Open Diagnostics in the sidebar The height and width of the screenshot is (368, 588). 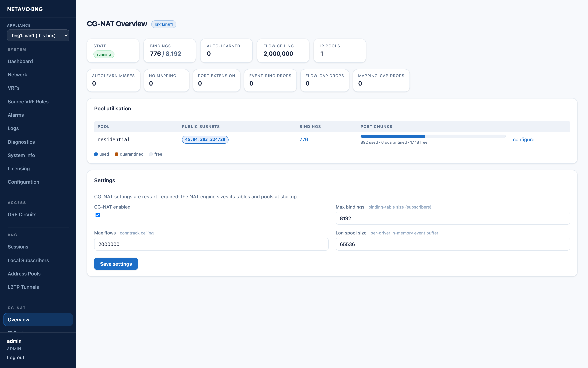click(21, 142)
